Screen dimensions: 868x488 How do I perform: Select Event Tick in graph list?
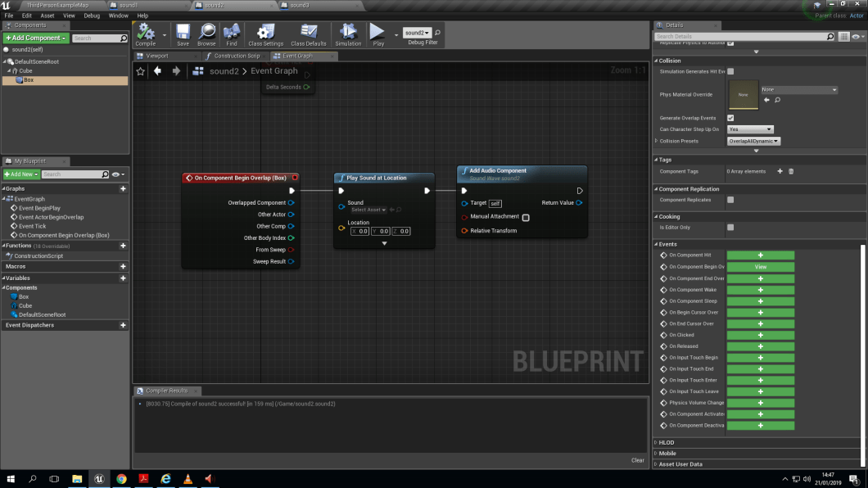[x=32, y=226]
